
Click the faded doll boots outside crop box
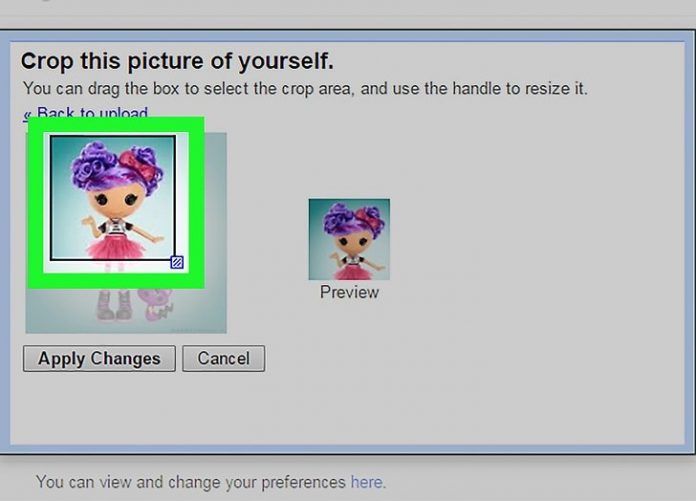115,305
